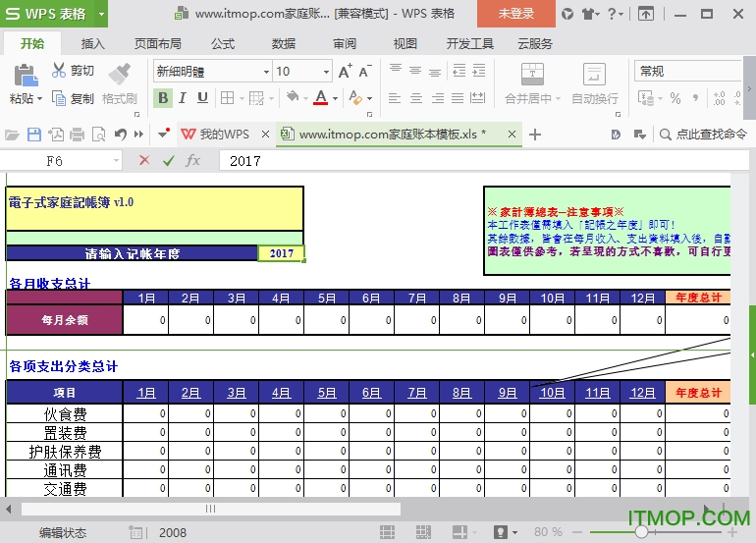The width and height of the screenshot is (756, 543).
Task: Click 1月 link in expense table
Action: pos(146,393)
